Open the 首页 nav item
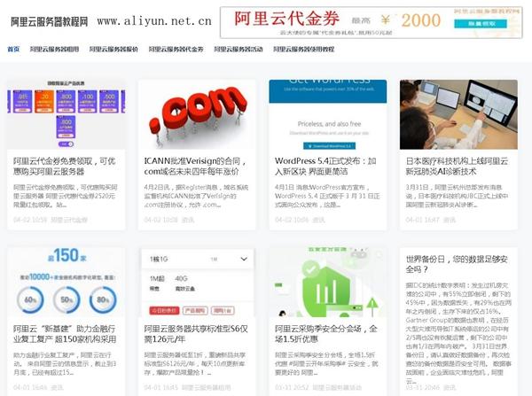 click(13, 49)
